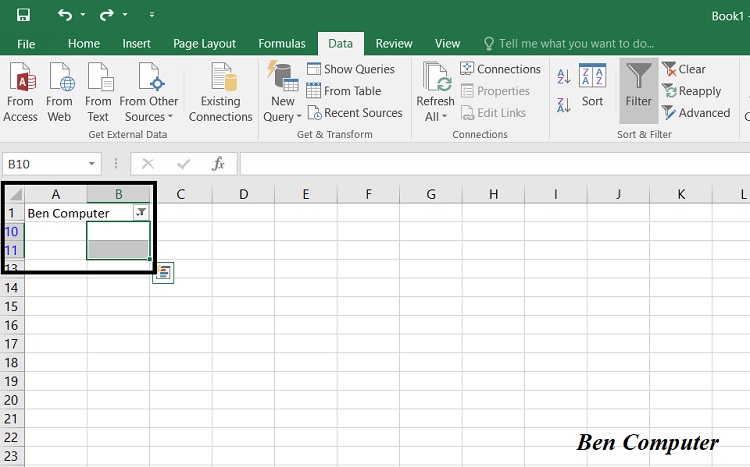Viewport: 750px width, 467px height.
Task: Open Recent Sources
Action: tap(355, 113)
